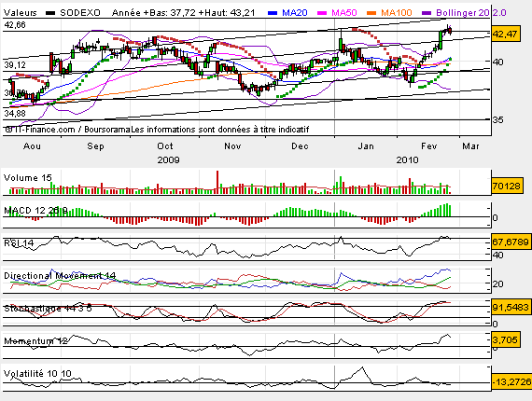Click the +Haut: 43,21 value
This screenshot has width=532, height=401.
(227, 13)
